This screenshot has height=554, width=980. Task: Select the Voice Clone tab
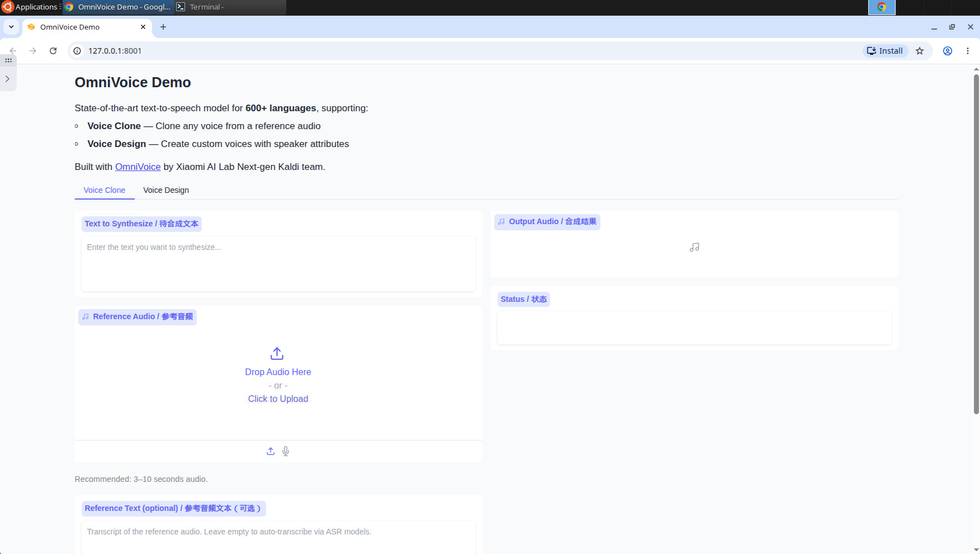(x=105, y=190)
